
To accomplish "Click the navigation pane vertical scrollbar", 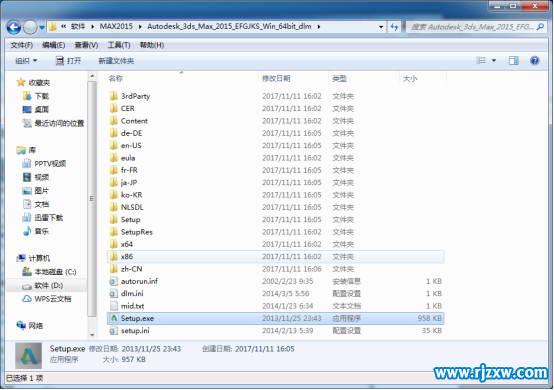I will coord(92,205).
